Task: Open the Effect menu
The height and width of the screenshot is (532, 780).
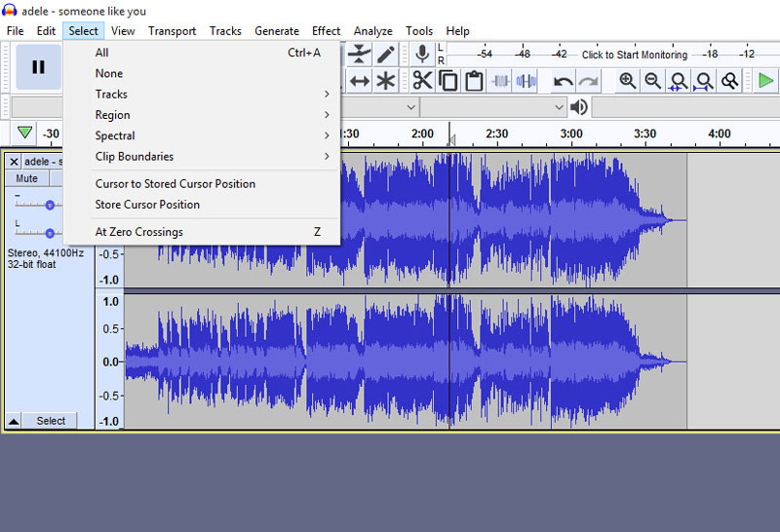Action: pyautogui.click(x=326, y=31)
